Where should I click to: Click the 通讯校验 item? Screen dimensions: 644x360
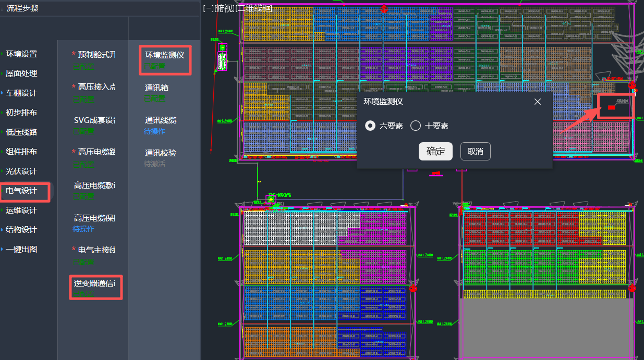pos(161,153)
